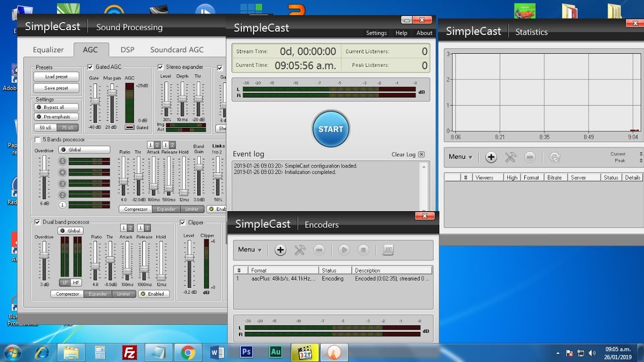644x362 pixels.
Task: Select Compressor mode in 5 Bands processor
Action: point(136,209)
